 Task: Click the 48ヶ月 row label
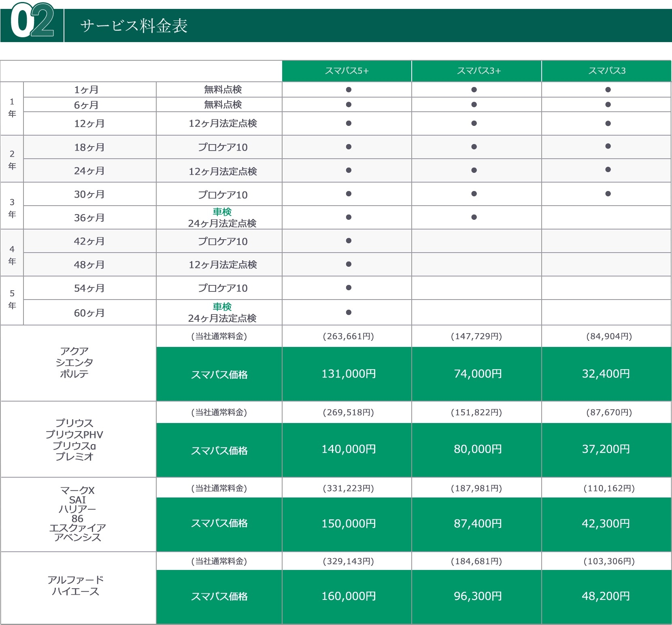[x=89, y=265]
